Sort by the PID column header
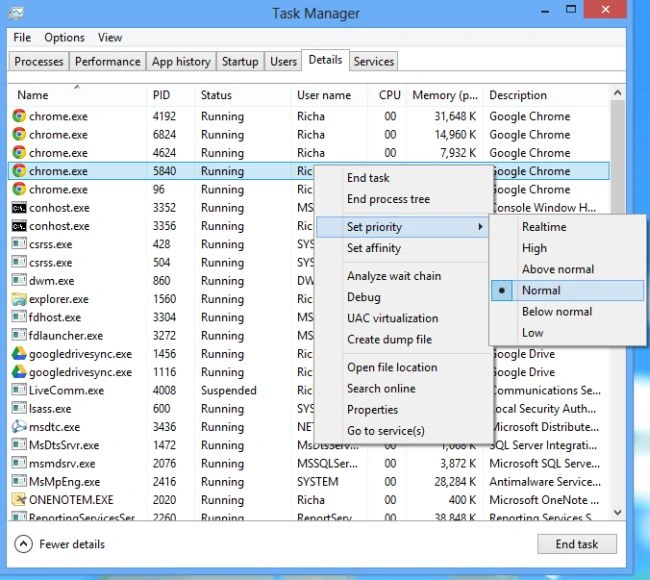Viewport: 650px width, 580px height. (x=170, y=95)
